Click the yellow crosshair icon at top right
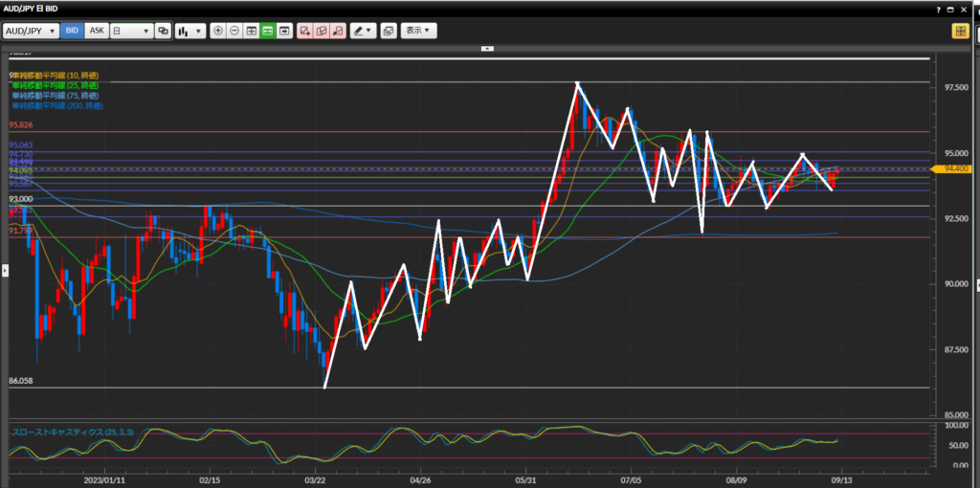This screenshot has height=488, width=980. tap(960, 31)
